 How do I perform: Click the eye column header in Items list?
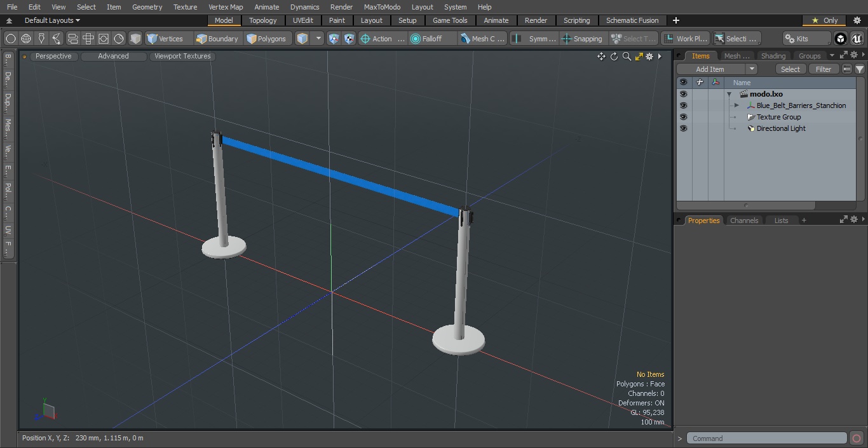[683, 83]
